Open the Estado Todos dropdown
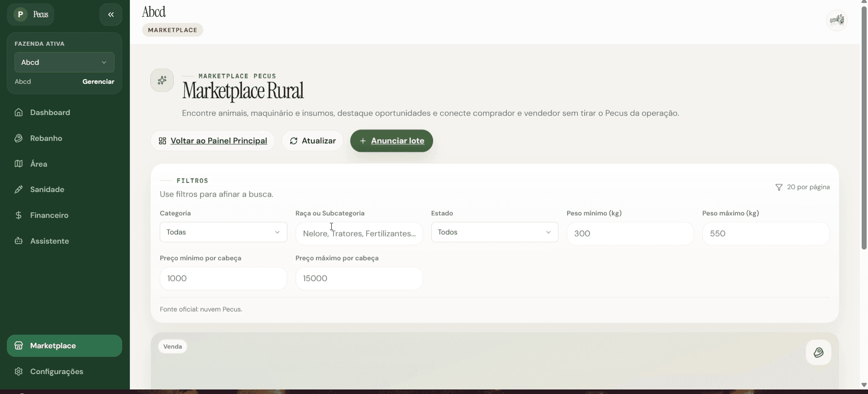Image resolution: width=868 pixels, height=394 pixels. pyautogui.click(x=495, y=232)
